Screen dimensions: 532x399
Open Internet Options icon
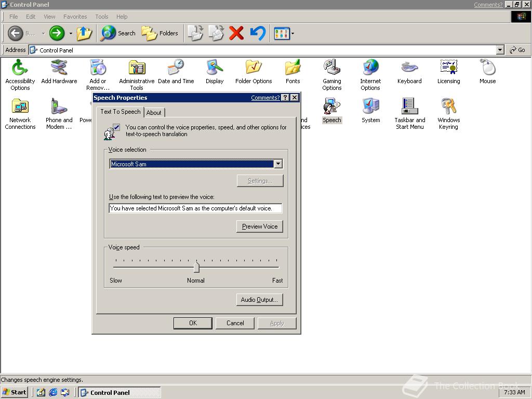click(x=370, y=75)
